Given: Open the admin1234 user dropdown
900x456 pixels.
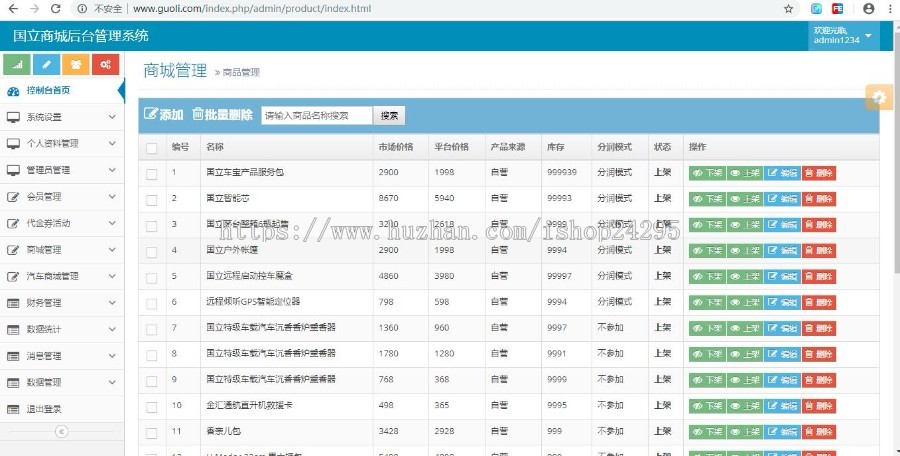Looking at the screenshot, I should click(843, 36).
